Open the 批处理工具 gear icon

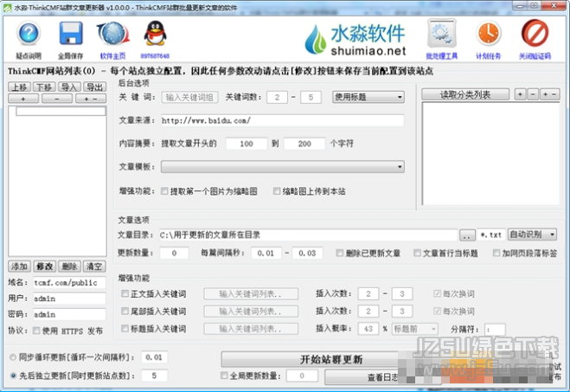click(441, 34)
